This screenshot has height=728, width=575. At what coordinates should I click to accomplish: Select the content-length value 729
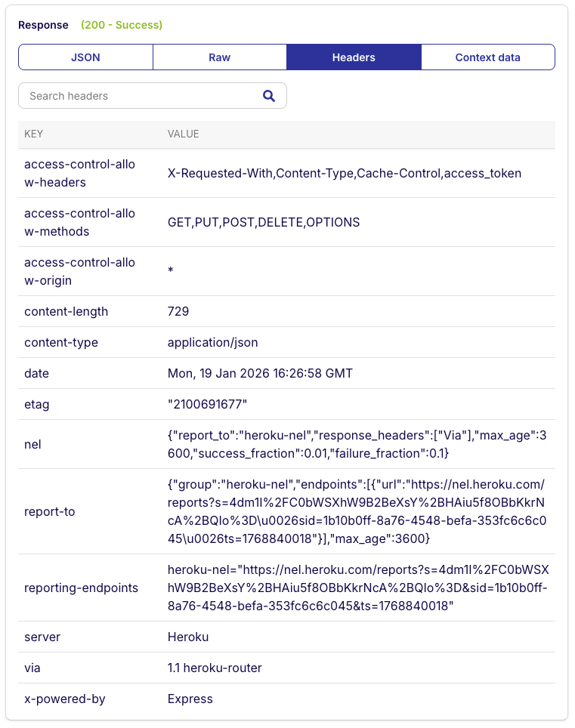(x=177, y=311)
